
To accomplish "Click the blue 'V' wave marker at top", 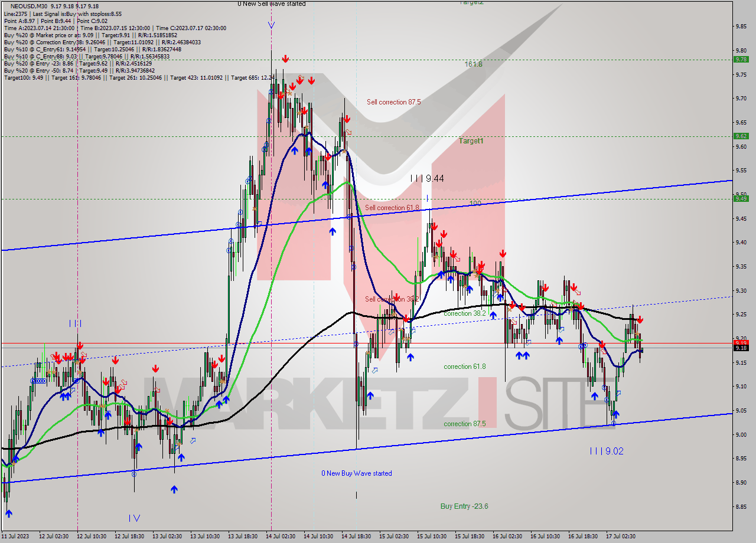I will [x=271, y=25].
